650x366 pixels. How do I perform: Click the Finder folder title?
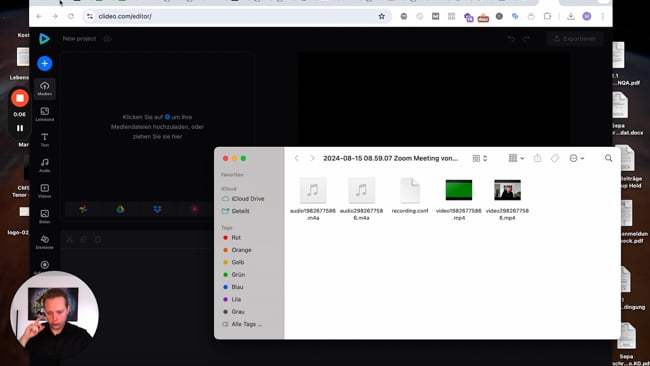click(390, 158)
